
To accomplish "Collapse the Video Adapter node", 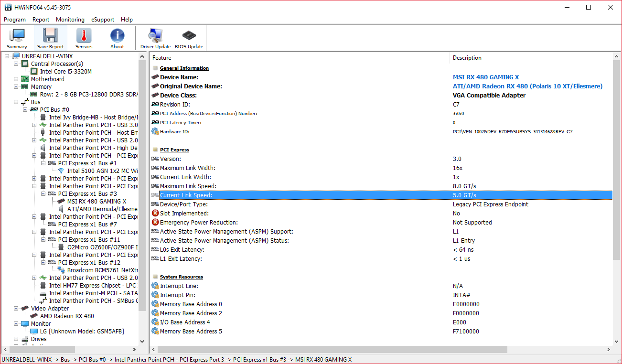I will pos(16,308).
